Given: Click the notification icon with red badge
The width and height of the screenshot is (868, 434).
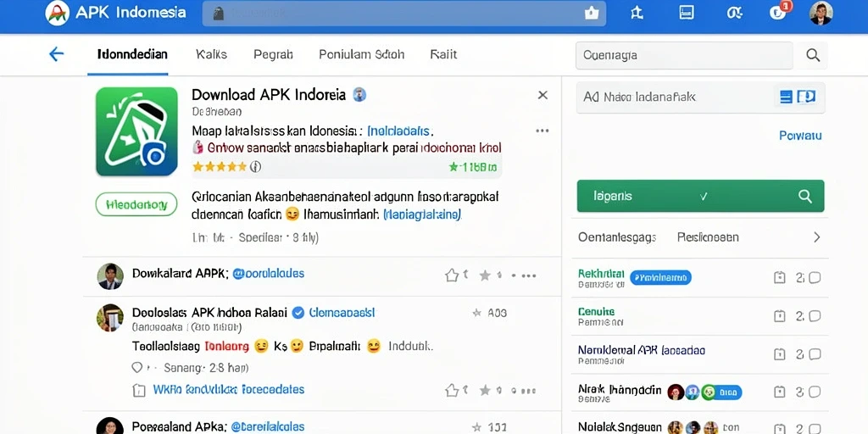Looking at the screenshot, I should [780, 11].
